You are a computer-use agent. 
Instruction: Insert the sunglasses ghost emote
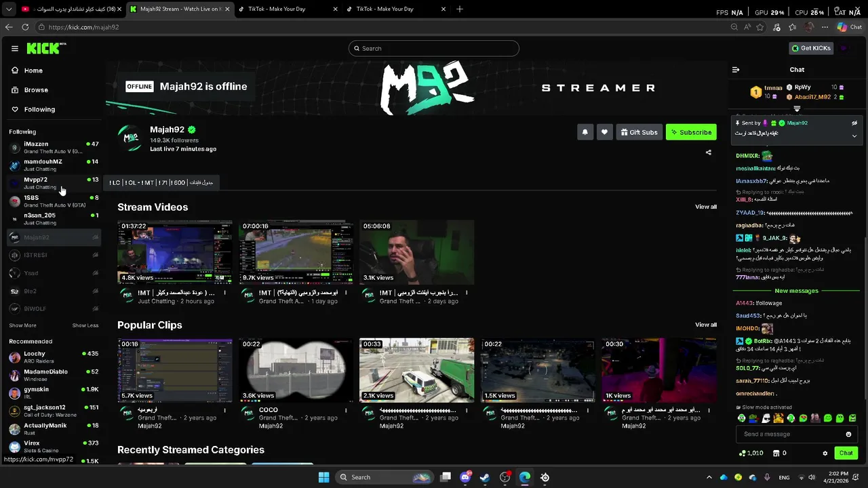click(x=766, y=419)
